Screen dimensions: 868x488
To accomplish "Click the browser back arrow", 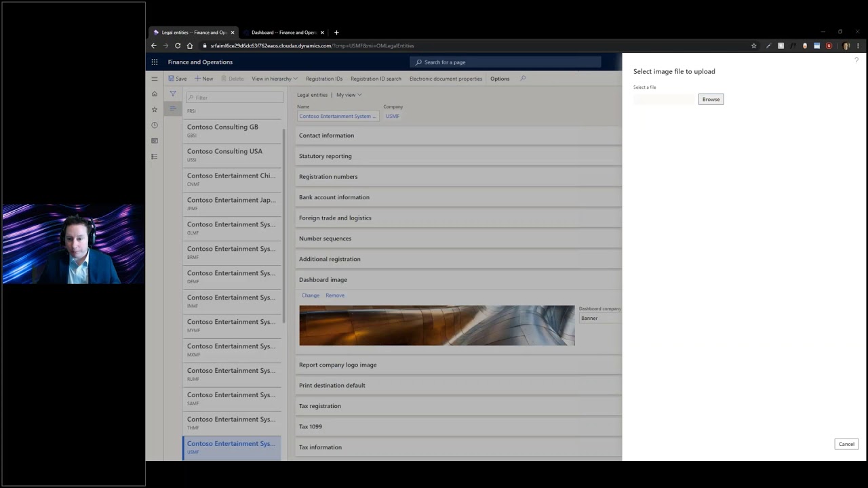I will 154,45.
